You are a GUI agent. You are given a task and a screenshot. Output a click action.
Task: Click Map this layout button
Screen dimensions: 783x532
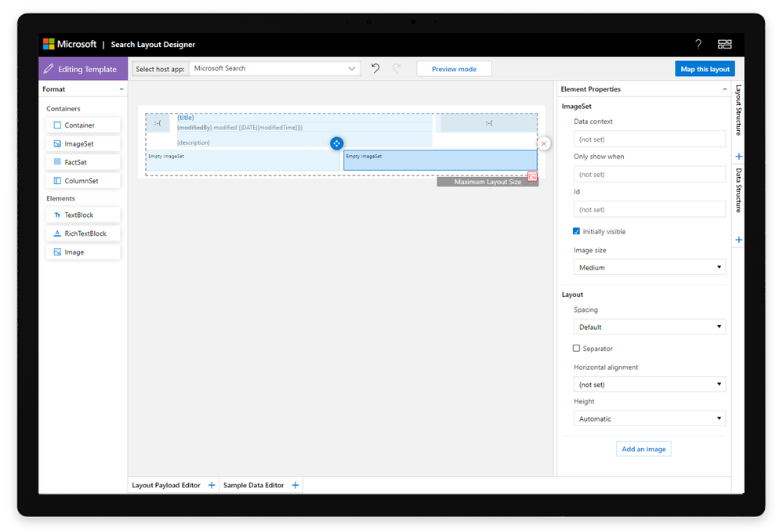[705, 69]
